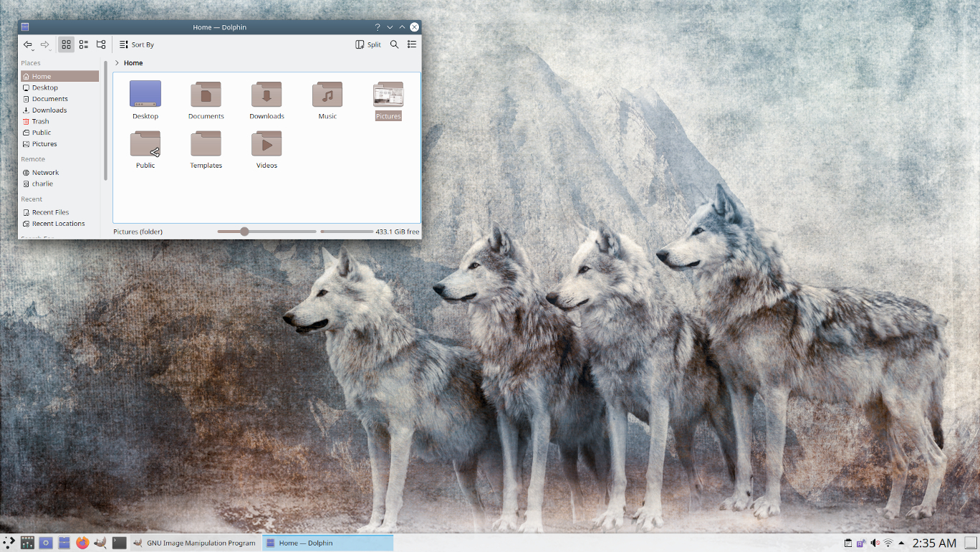Screen dimensions: 980x552
Task: Open Recent Files in sidebar
Action: tap(60, 212)
